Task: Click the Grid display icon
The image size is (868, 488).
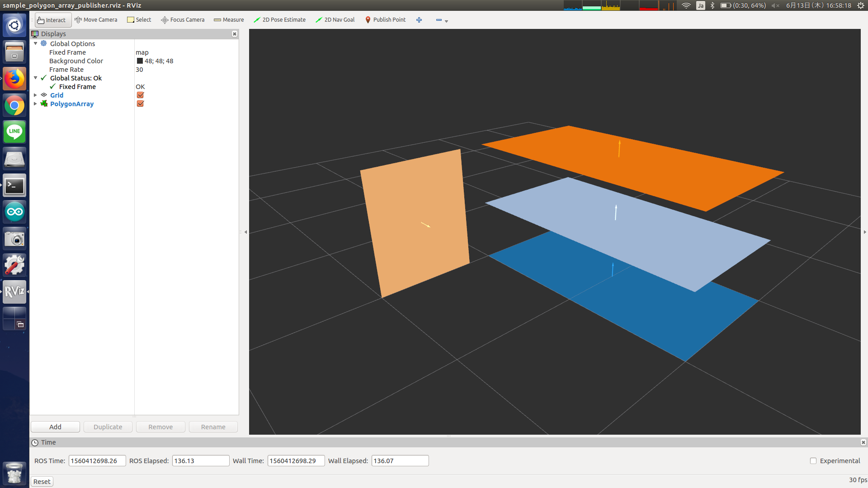Action: tap(44, 95)
